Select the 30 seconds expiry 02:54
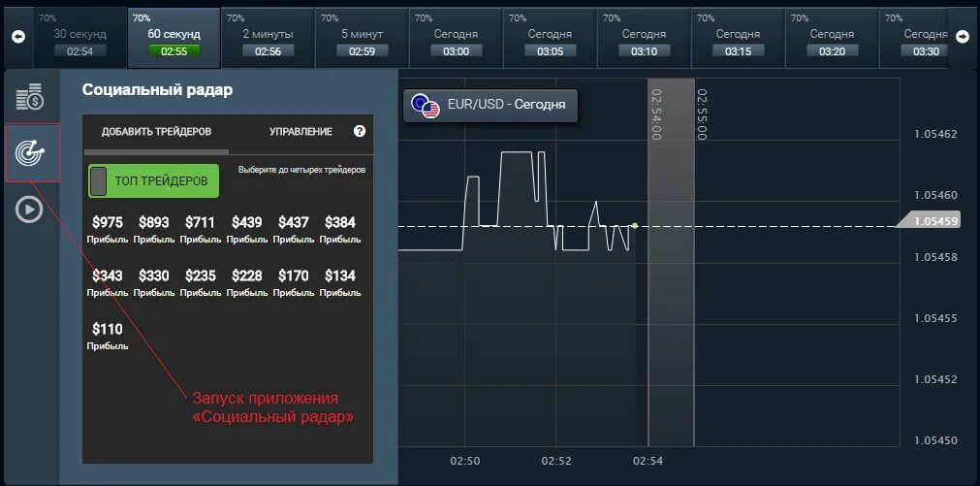The image size is (980, 486). coord(80,39)
